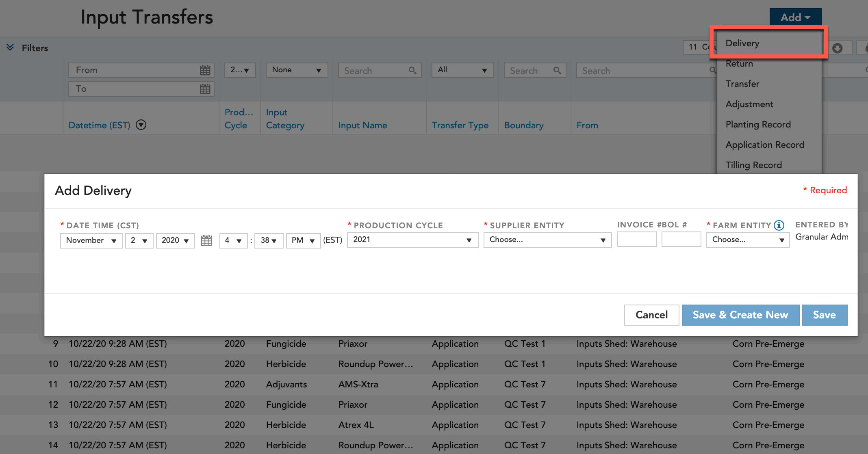Click the Save button
The image size is (868, 454).
(825, 315)
